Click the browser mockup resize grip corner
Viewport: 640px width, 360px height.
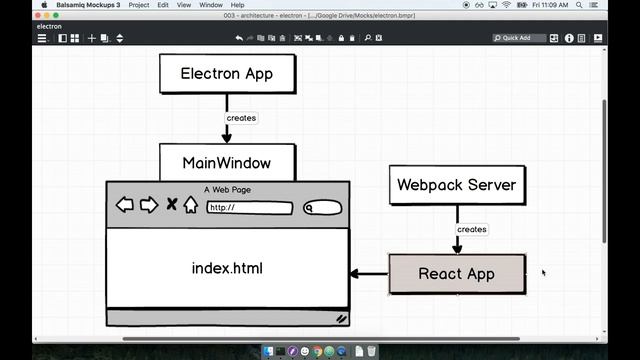(342, 319)
